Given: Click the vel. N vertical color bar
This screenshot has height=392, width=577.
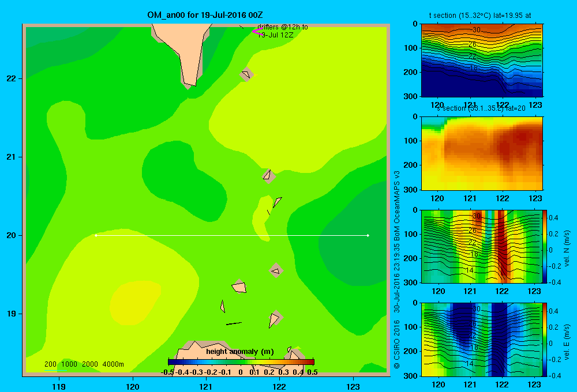Looking at the screenshot, I should 545,246.
